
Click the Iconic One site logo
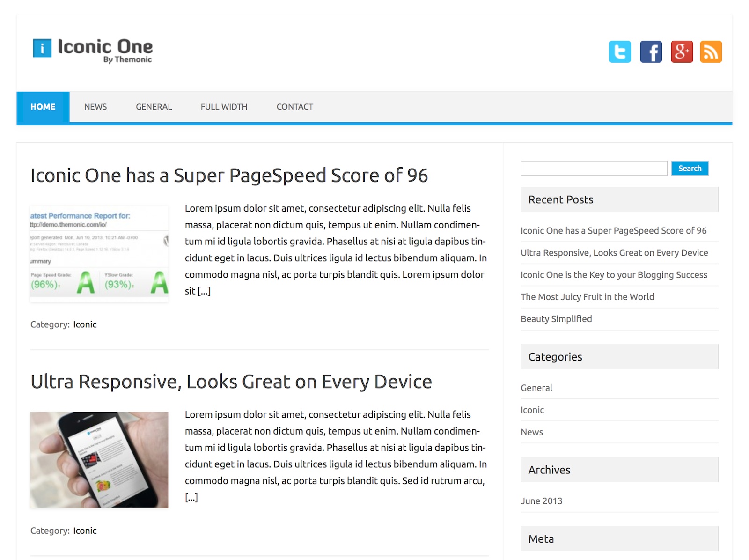click(93, 50)
